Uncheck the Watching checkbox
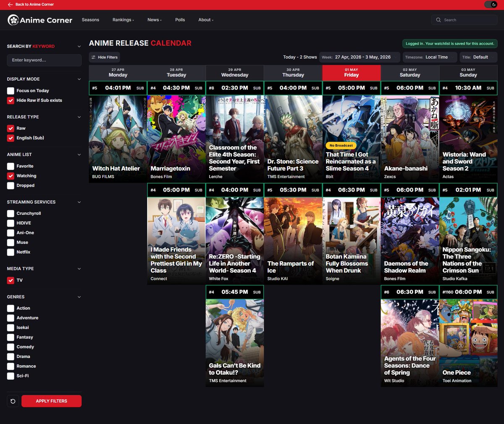The width and height of the screenshot is (504, 424). 10,176
